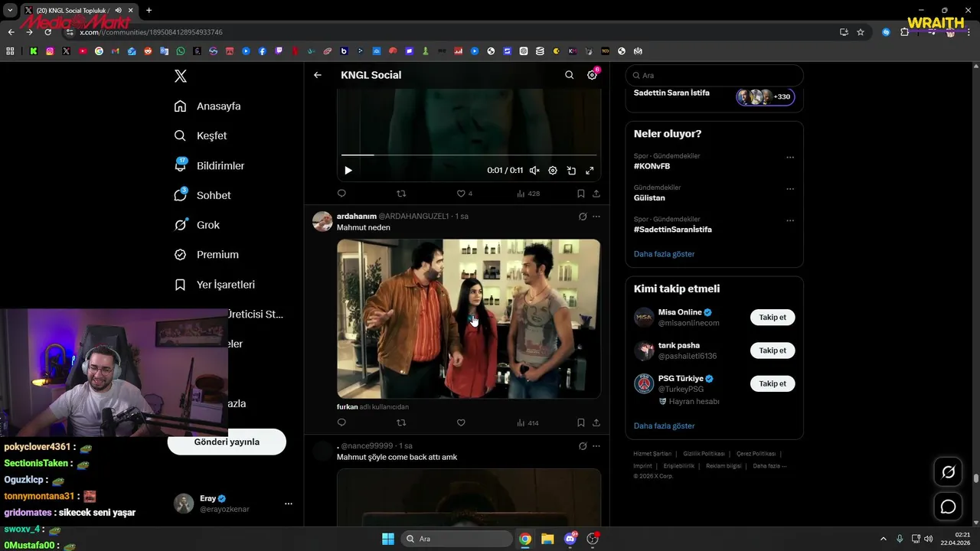Viewport: 980px width, 551px height.
Task: Go back from KNGL Social community
Action: tap(318, 75)
